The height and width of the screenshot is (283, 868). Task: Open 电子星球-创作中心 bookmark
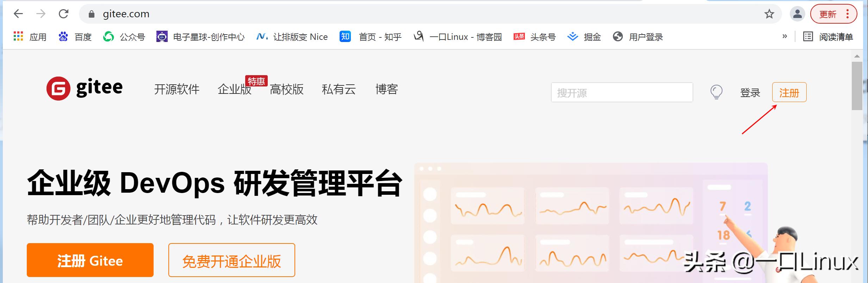coord(200,37)
